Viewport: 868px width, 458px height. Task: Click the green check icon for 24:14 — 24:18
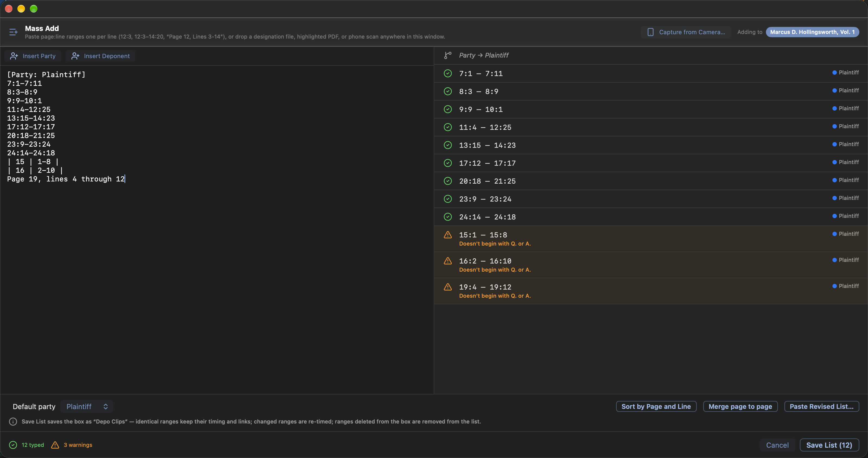tap(448, 217)
